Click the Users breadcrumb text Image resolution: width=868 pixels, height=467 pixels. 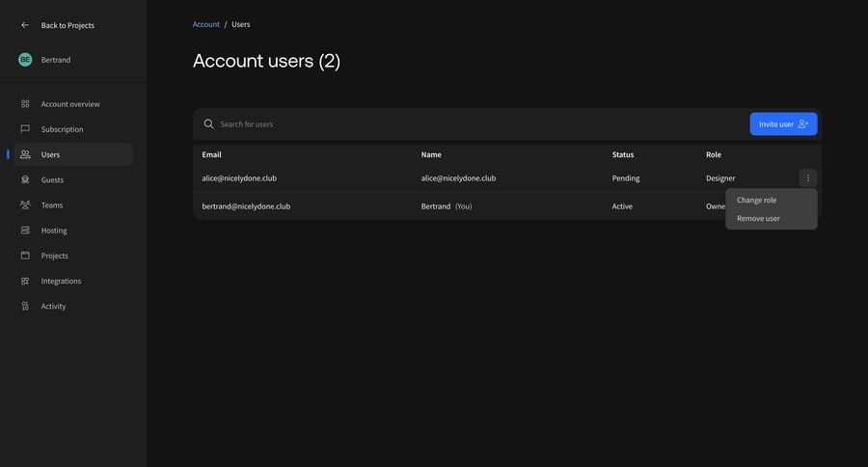tap(241, 24)
